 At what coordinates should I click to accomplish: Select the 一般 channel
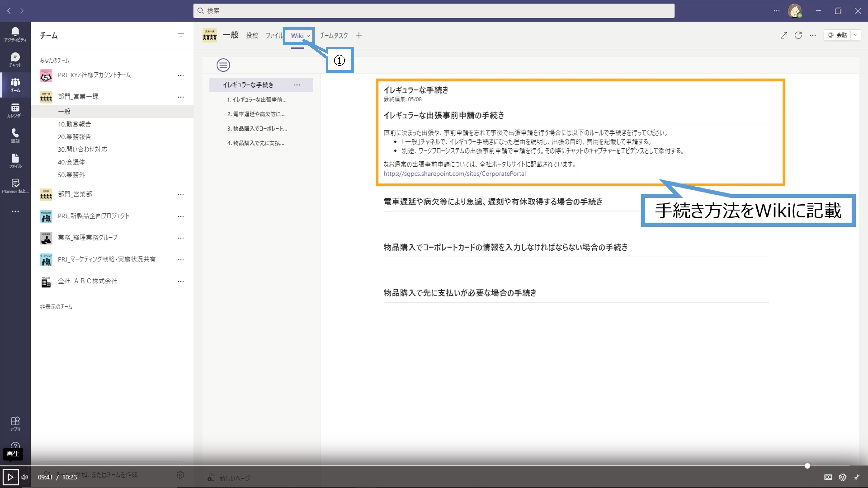click(x=112, y=111)
